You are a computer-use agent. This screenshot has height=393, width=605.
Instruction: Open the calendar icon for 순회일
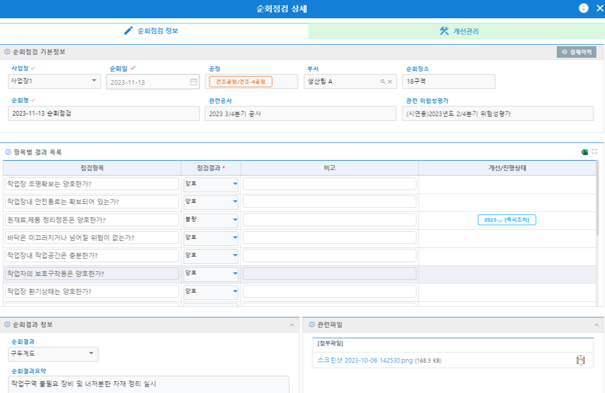[194, 82]
